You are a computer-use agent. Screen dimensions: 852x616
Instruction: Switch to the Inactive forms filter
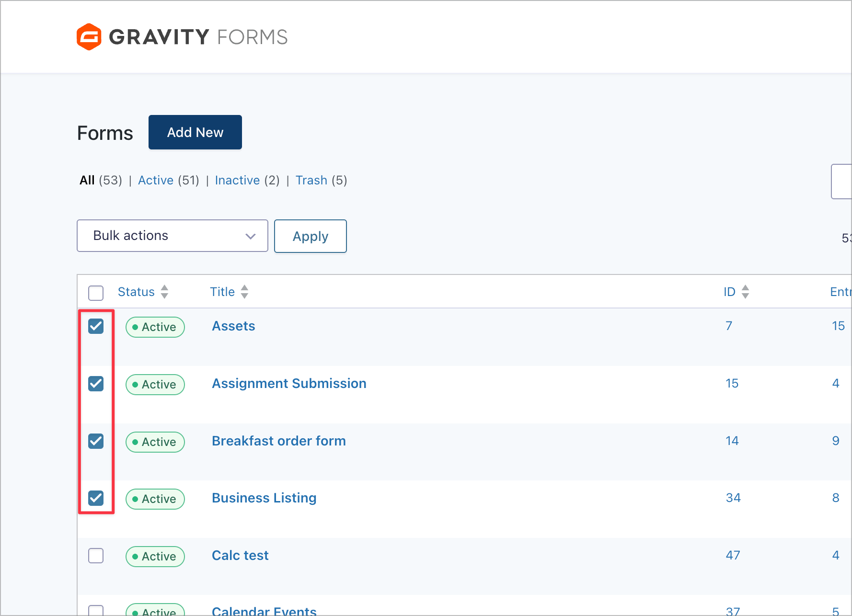(x=238, y=180)
